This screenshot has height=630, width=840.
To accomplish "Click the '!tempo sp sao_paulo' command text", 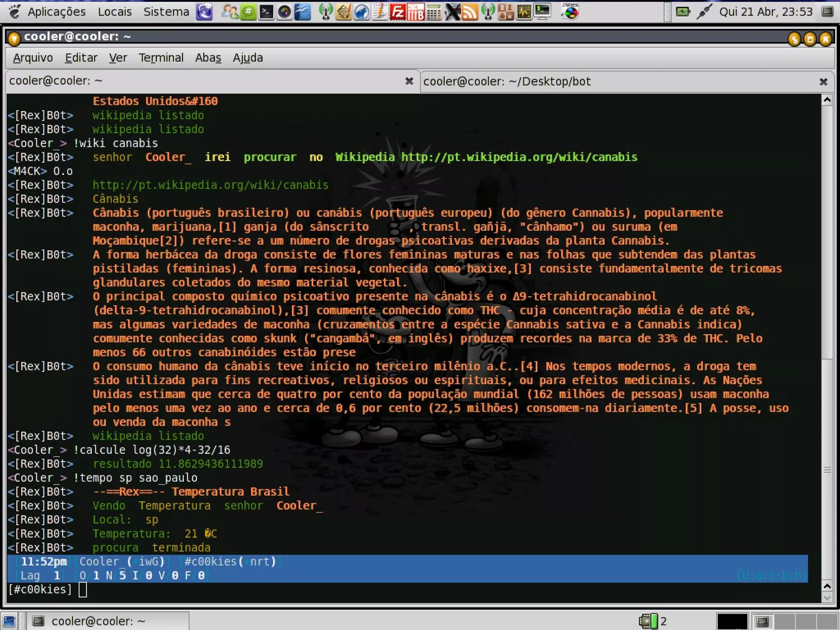I will tap(135, 478).
